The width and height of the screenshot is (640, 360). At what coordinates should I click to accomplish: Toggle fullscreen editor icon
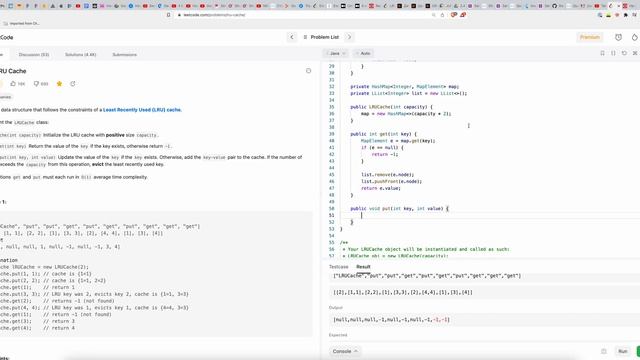tap(635, 53)
